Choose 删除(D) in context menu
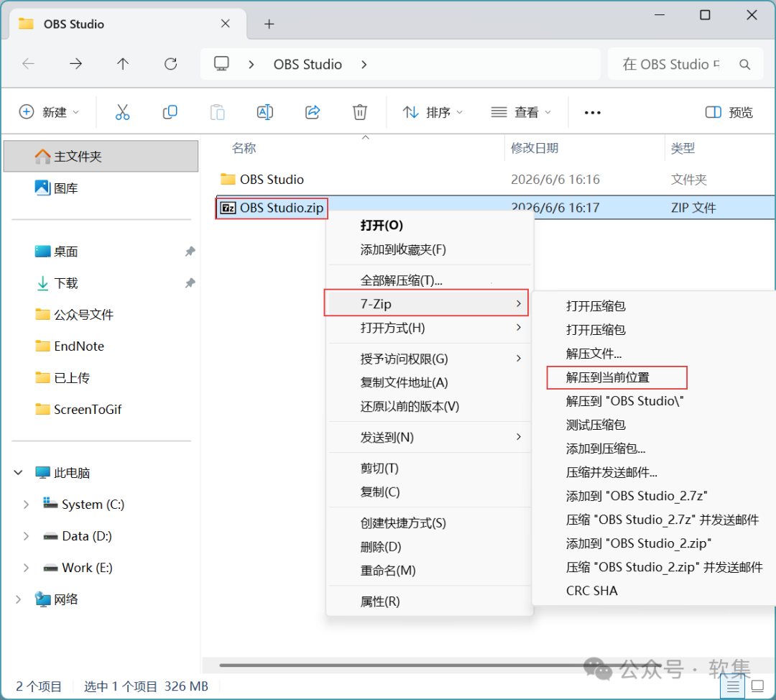Viewport: 776px width, 700px height. [x=429, y=546]
